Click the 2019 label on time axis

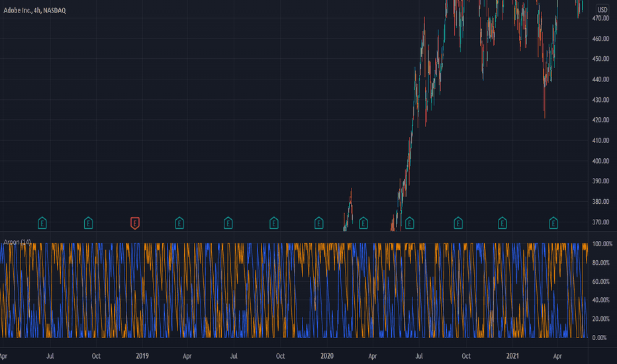pos(142,356)
